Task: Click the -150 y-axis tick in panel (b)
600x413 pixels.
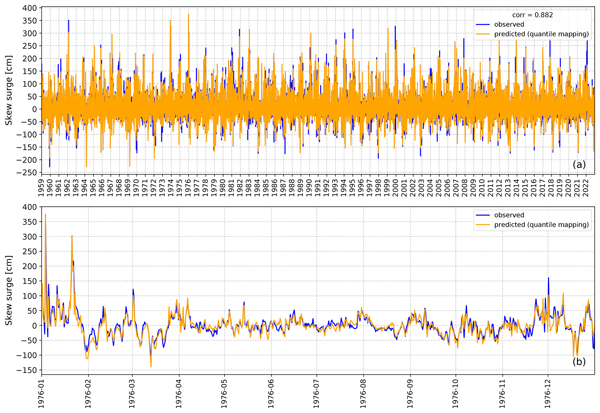Action: pyautogui.click(x=29, y=370)
